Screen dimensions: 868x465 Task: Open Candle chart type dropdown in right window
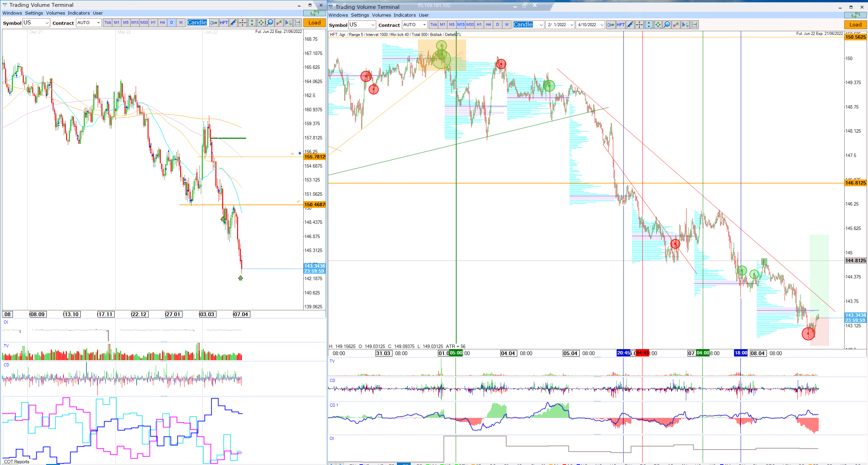528,25
